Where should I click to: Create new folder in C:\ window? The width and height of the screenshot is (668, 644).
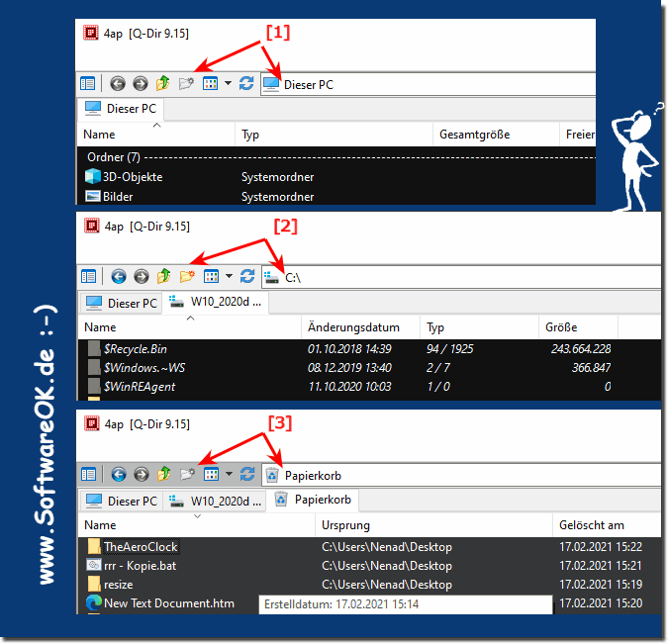187,277
